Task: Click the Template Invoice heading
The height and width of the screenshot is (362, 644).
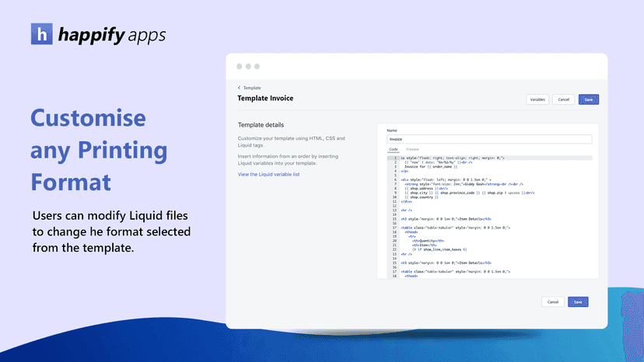Action: pos(265,99)
